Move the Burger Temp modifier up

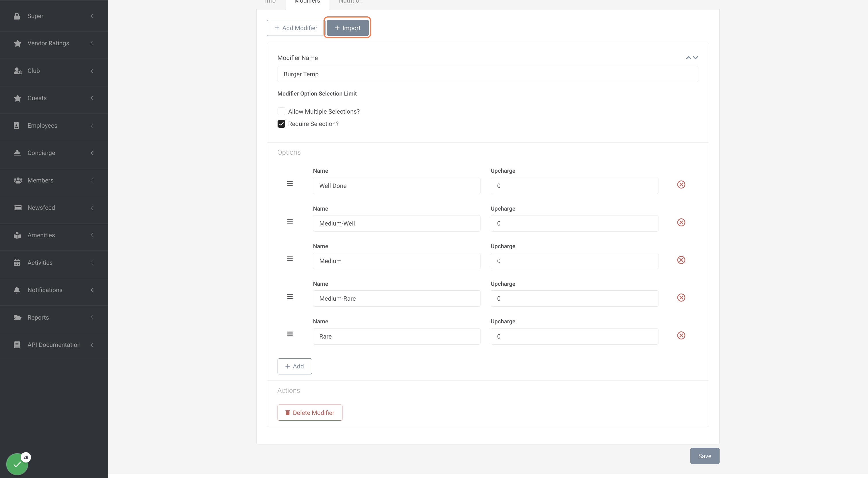pos(688,58)
